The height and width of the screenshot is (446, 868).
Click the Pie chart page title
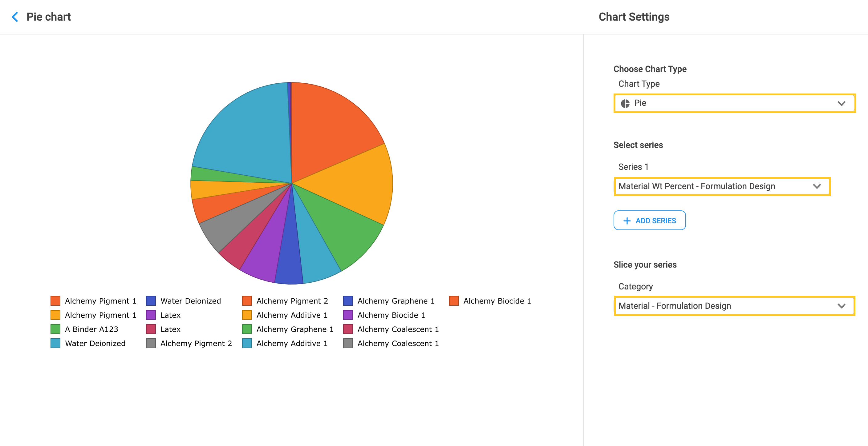49,17
